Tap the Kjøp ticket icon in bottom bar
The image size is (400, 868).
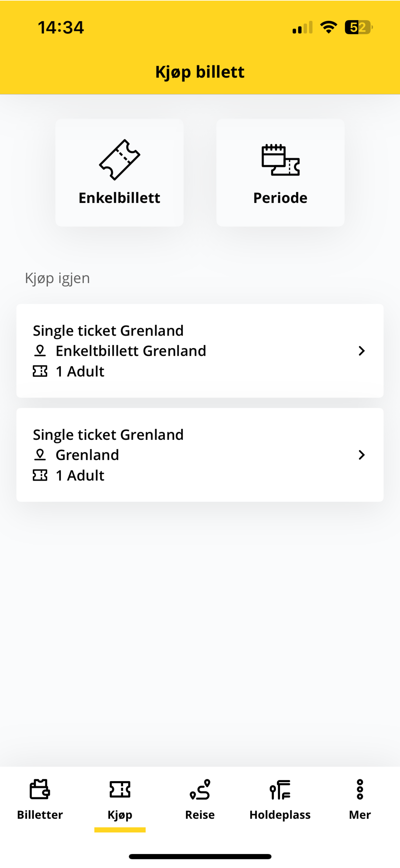tap(120, 789)
